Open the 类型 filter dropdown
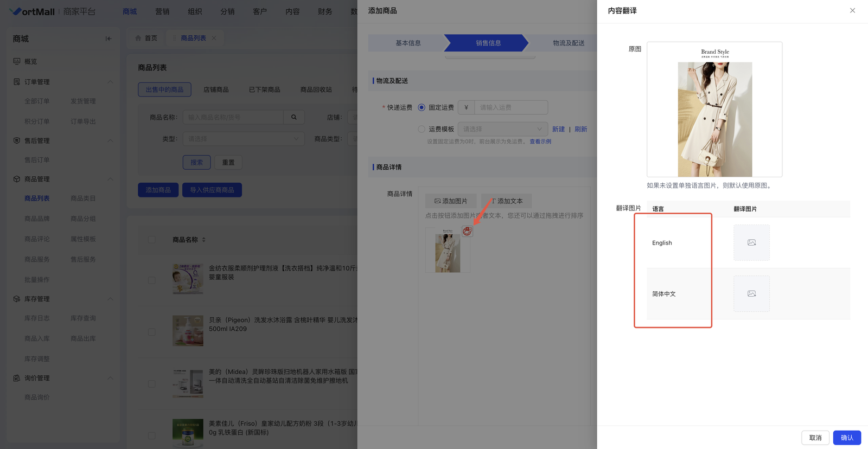Viewport: 868px width, 449px height. (x=243, y=139)
